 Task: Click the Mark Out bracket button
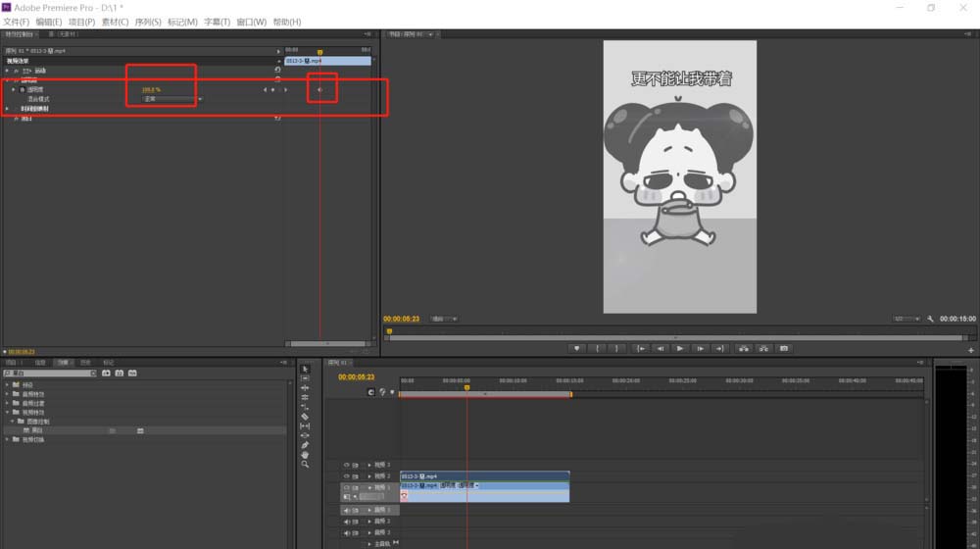pyautogui.click(x=616, y=348)
